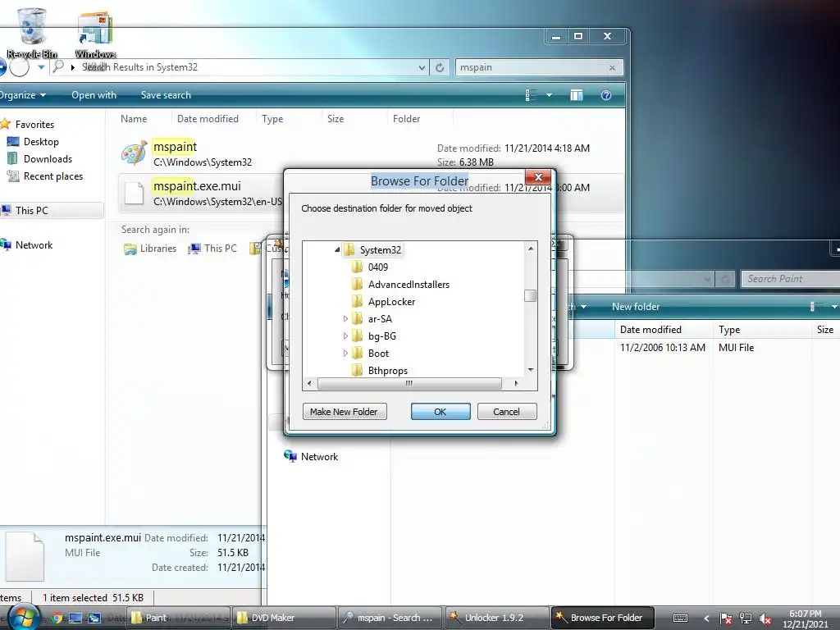Select Network in search window navigation pane

pyautogui.click(x=34, y=244)
